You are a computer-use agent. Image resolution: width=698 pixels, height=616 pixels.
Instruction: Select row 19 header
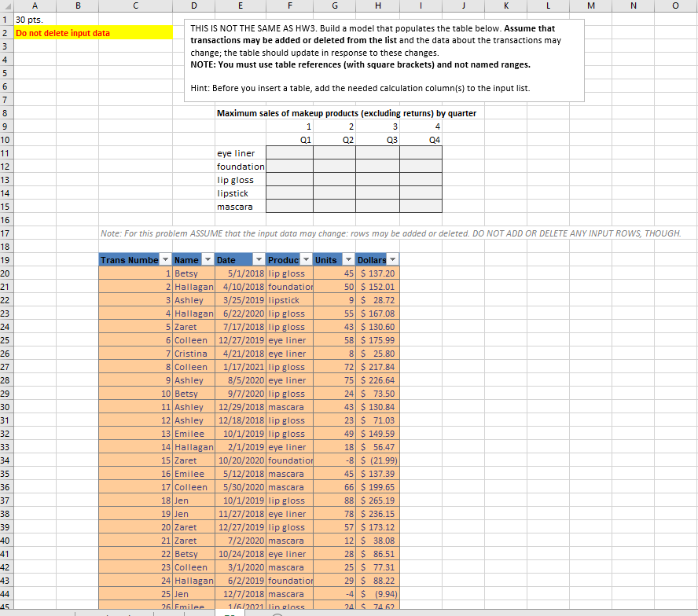(x=6, y=260)
